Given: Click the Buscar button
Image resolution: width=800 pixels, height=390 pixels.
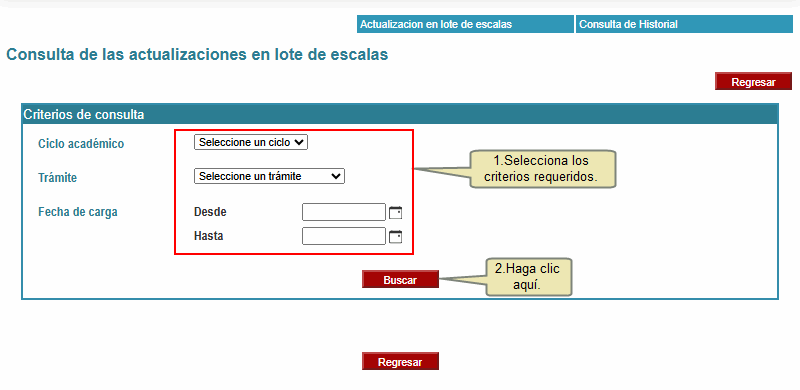Looking at the screenshot, I should coord(401,280).
